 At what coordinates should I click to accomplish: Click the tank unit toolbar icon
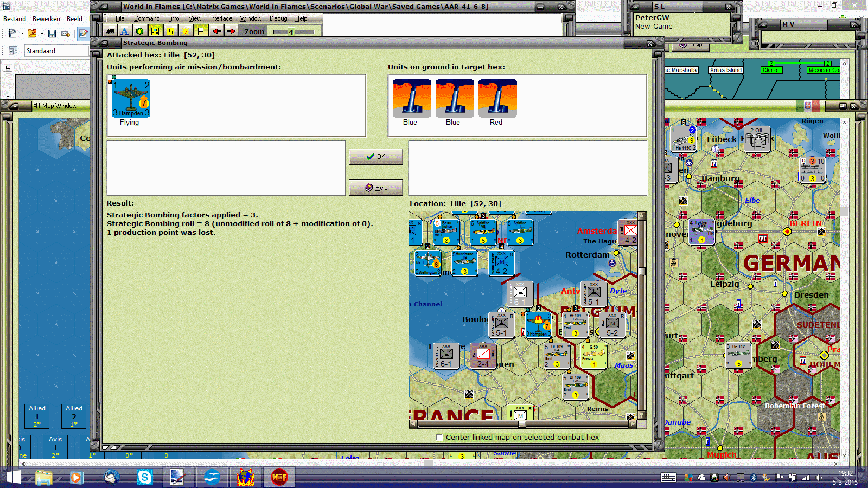click(110, 31)
